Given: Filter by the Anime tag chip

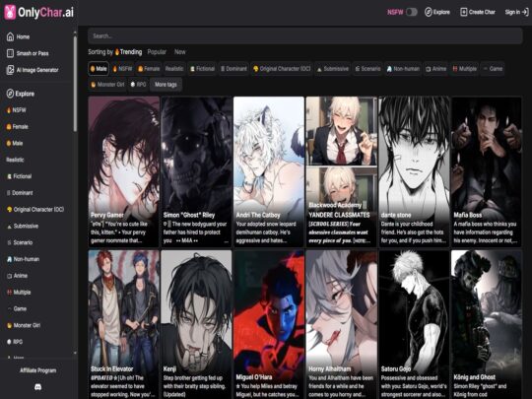Looking at the screenshot, I should pos(436,69).
